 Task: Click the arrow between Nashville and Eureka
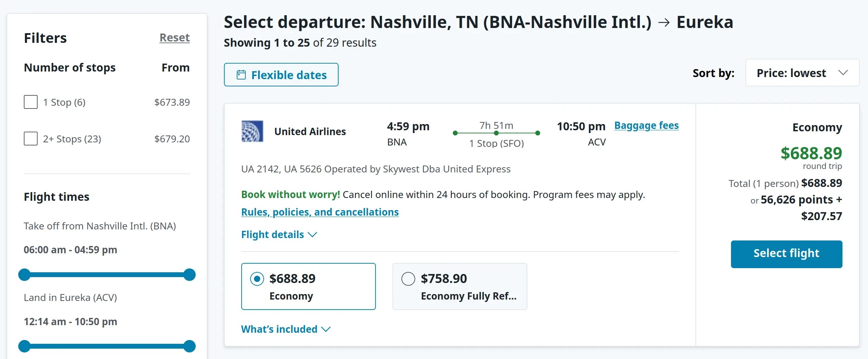tap(664, 23)
